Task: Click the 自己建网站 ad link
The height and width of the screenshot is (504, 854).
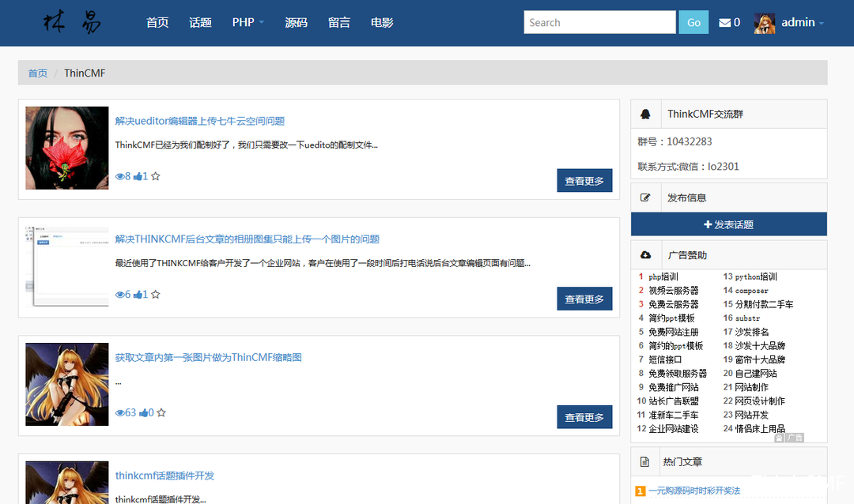Action: click(x=756, y=374)
